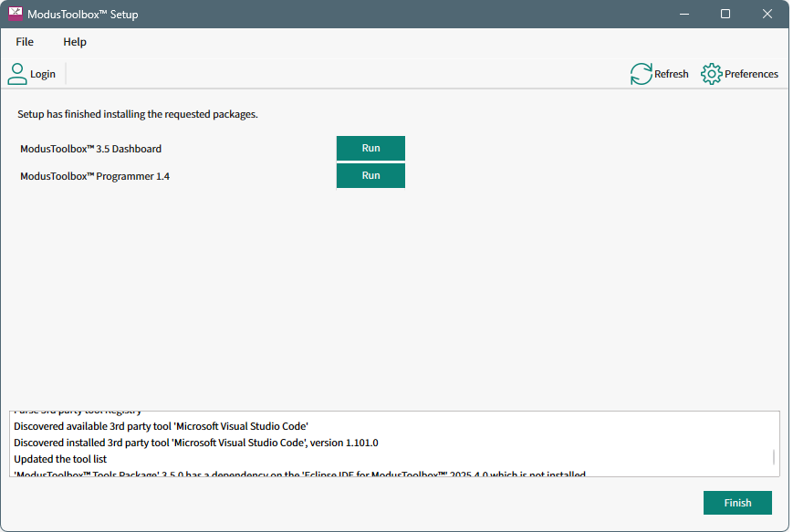Run ModusToolbox Programmer 1.4
The height and width of the screenshot is (532, 793).
tap(370, 176)
